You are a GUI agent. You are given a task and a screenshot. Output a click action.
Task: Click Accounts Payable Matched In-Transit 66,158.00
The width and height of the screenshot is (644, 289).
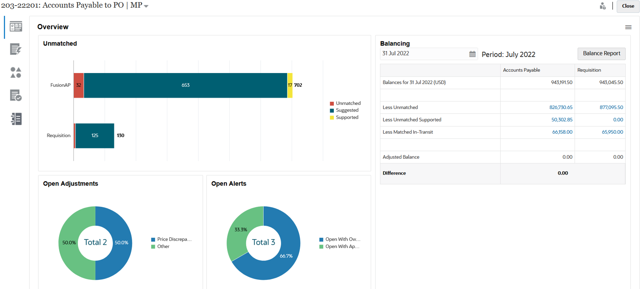pos(562,132)
